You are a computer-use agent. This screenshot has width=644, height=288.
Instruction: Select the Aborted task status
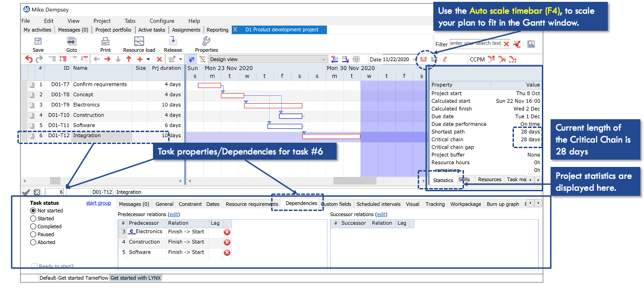click(33, 242)
